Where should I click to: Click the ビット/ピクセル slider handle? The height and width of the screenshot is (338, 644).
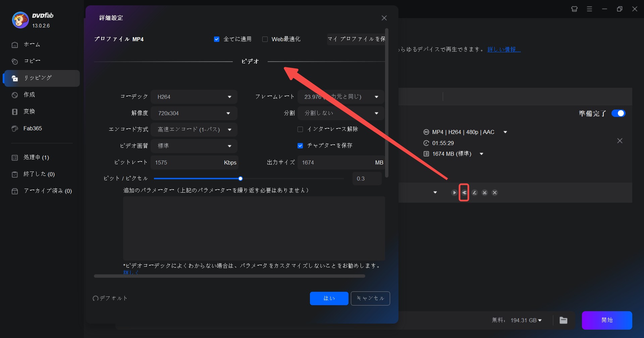click(240, 179)
